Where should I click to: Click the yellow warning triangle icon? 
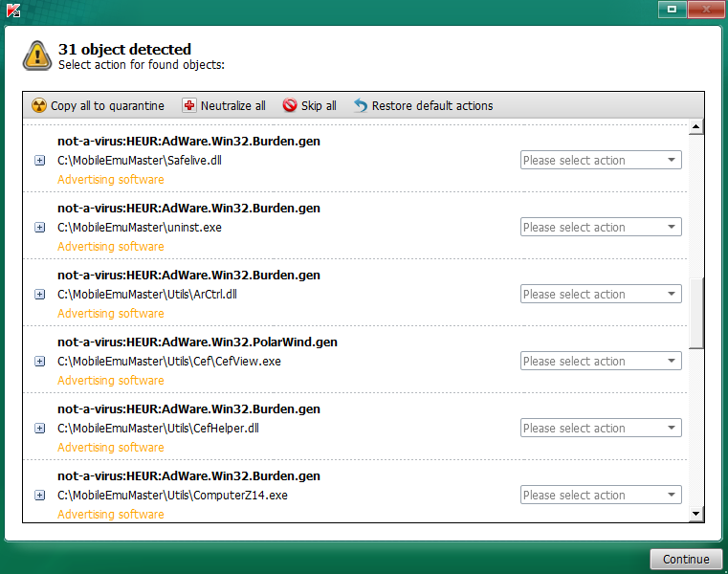point(37,55)
